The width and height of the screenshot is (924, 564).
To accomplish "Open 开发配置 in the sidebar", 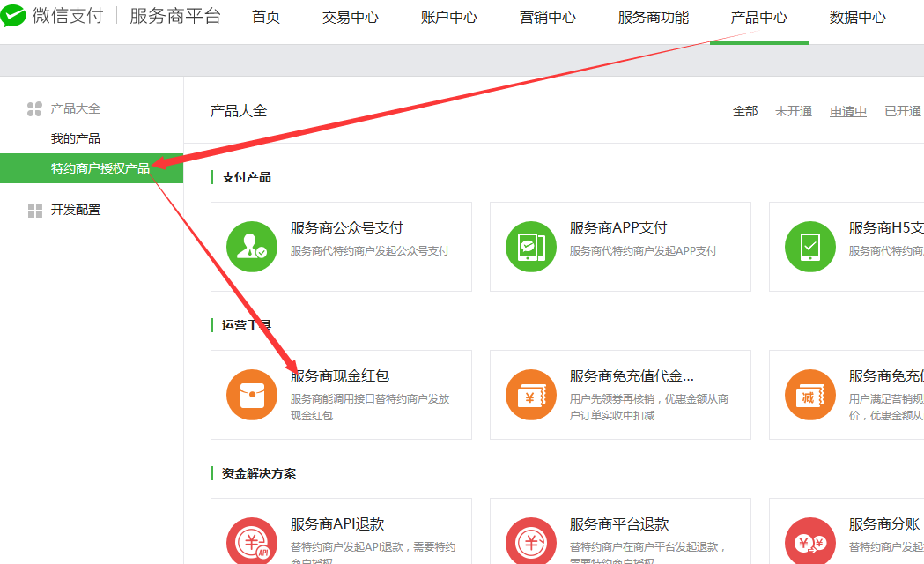I will 76,210.
